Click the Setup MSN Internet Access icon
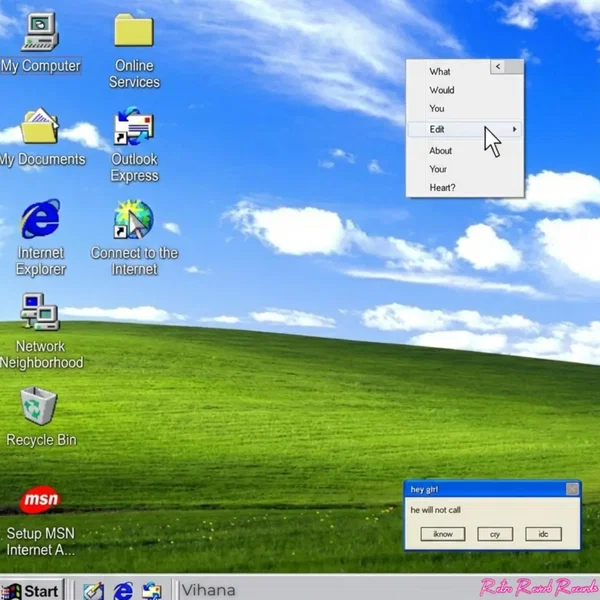This screenshot has height=600, width=600. tap(40, 498)
